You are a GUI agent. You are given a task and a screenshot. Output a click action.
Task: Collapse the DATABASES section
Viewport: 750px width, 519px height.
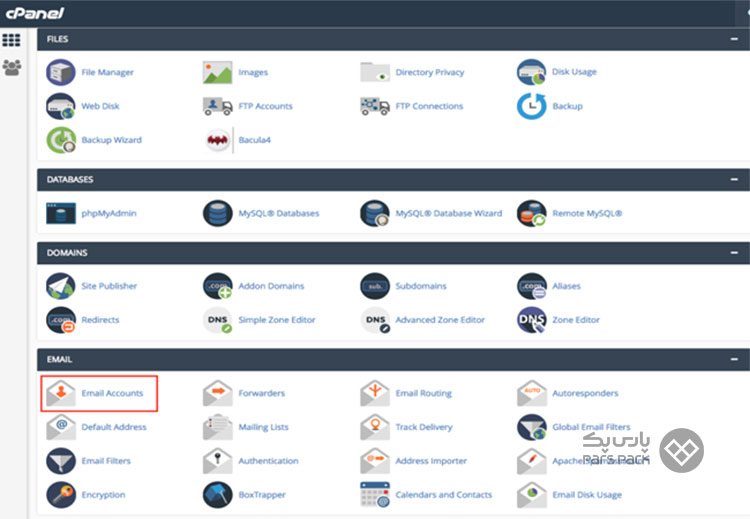[x=734, y=179]
